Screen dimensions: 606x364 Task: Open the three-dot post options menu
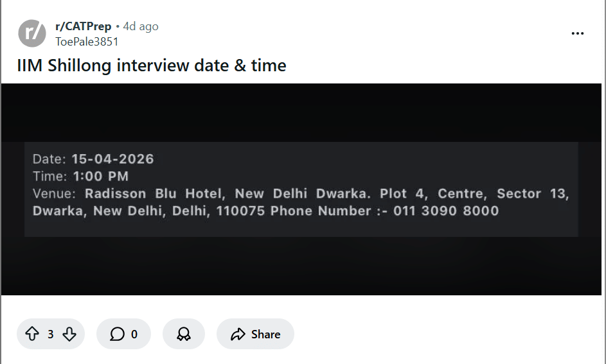click(x=578, y=33)
